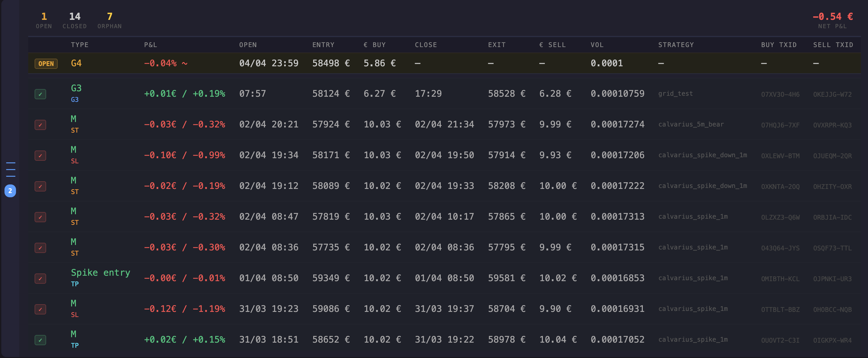Click the ENTRY column header to sort
The height and width of the screenshot is (358, 868).
tap(323, 45)
